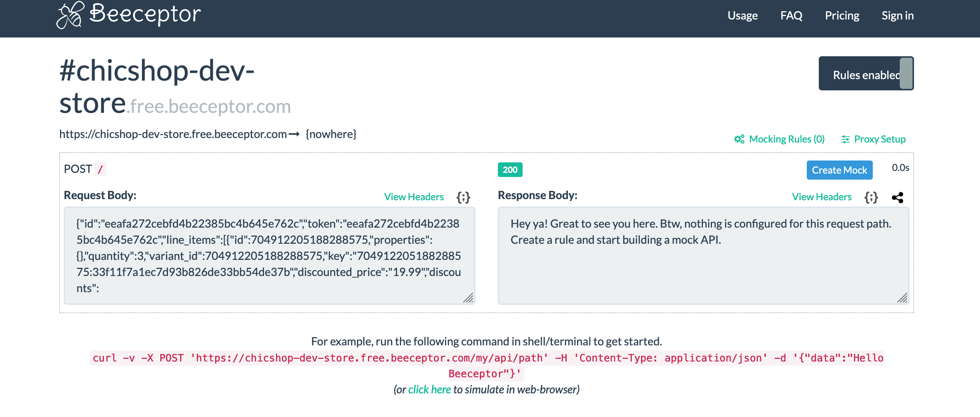Click the 'click here' simulate link
The image size is (980, 417).
click(x=429, y=389)
